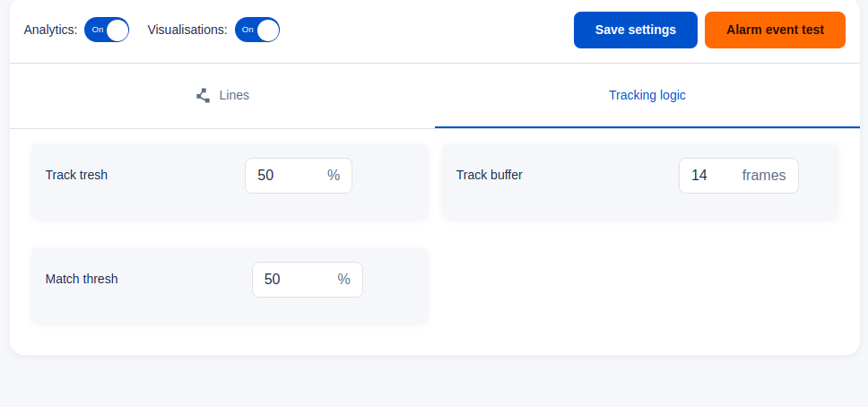Click the Match thresh label
The width and height of the screenshot is (868, 407).
tap(82, 279)
